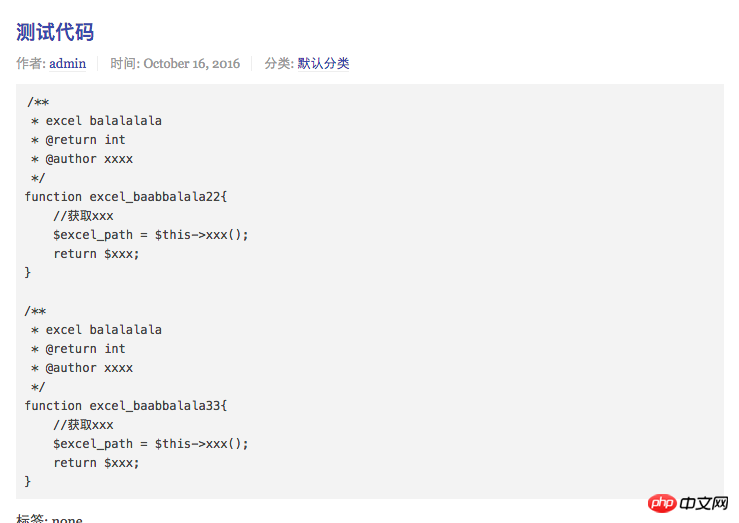Click the closing brace of the first function
Screen dimensions: 739x523
click(28, 273)
